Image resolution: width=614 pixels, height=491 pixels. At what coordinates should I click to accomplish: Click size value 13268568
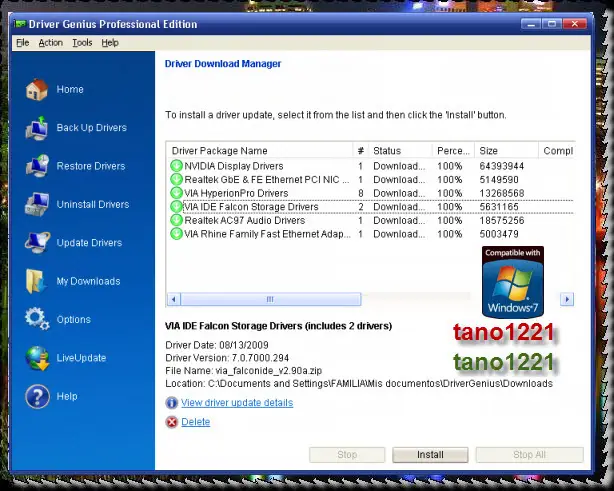pos(502,193)
